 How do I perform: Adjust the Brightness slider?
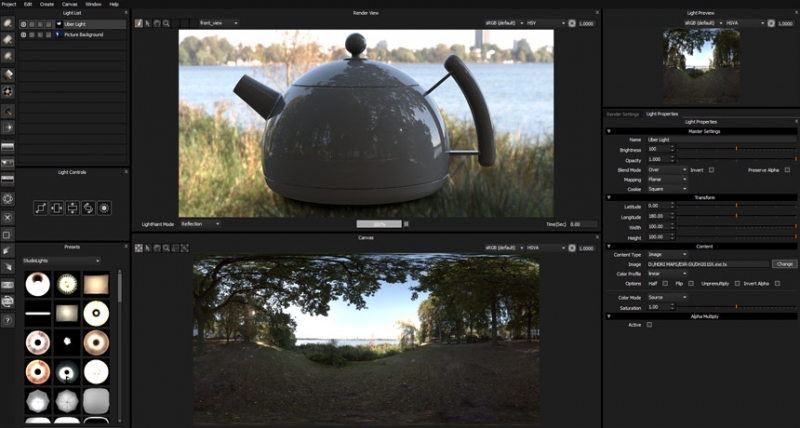point(736,149)
